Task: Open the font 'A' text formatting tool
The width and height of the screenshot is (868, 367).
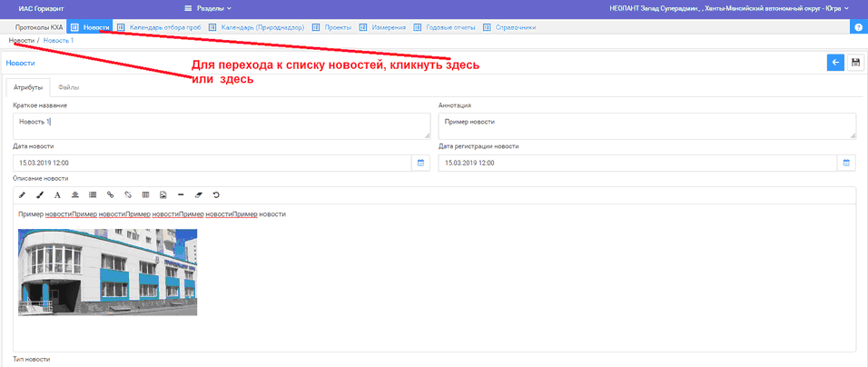Action: [x=57, y=194]
